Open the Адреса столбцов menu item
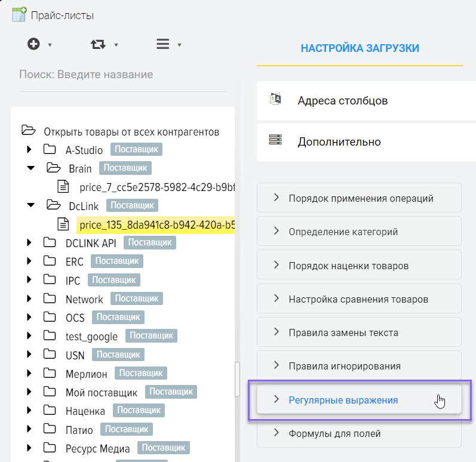Viewport: 476px width, 462px height. (343, 100)
